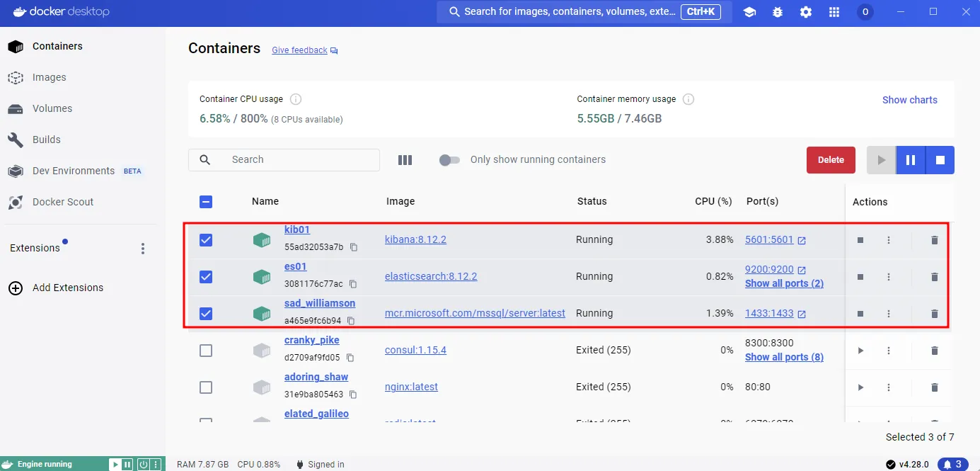This screenshot has height=471, width=980.
Task: Open the sad_williamson row more-actions menu
Action: point(889,314)
